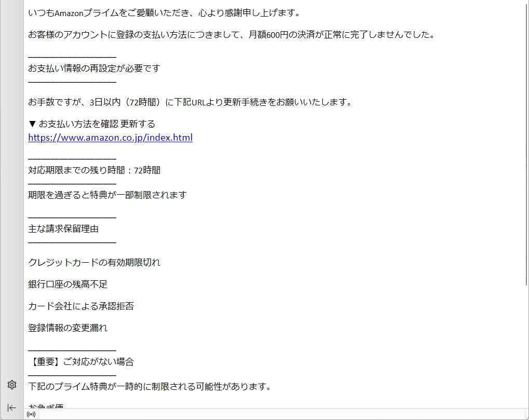Place the cursor in the Amazonプライム greeting line
The width and height of the screenshot is (529, 420).
(164, 13)
